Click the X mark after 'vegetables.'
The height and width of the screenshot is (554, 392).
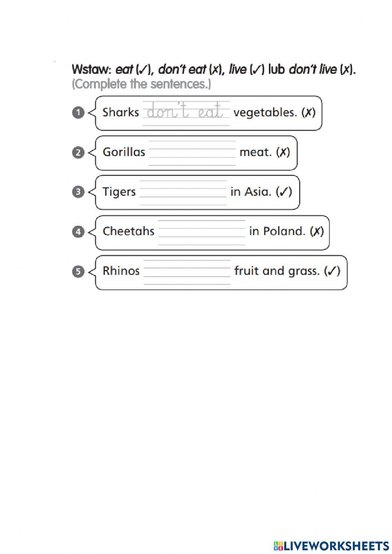click(309, 113)
